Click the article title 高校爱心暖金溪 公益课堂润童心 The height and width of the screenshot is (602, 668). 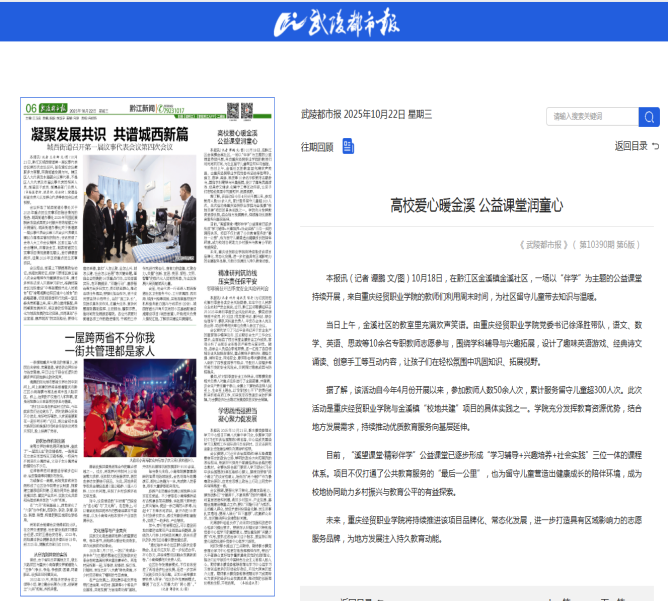coord(478,205)
